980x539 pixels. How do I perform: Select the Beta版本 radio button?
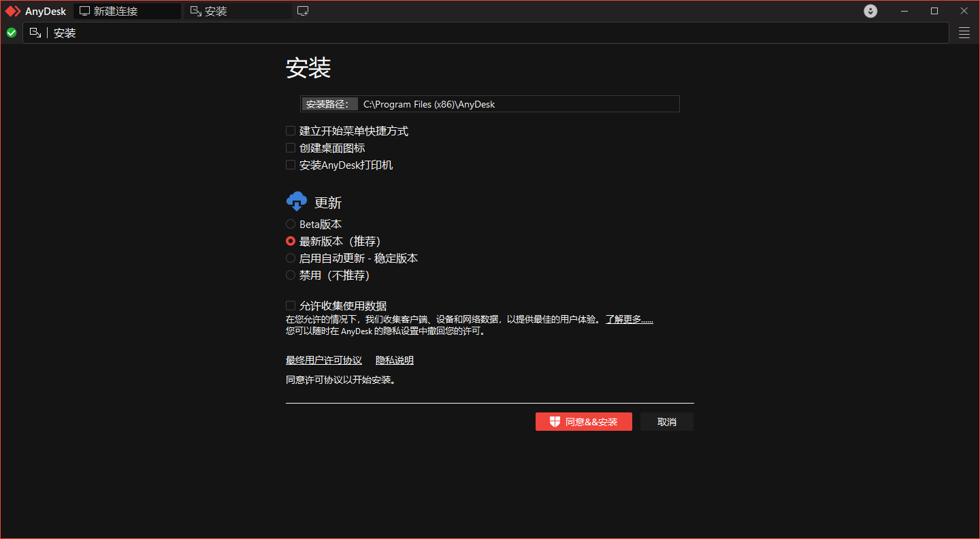pos(291,224)
